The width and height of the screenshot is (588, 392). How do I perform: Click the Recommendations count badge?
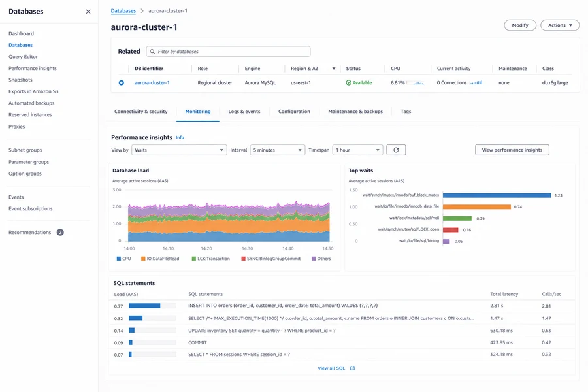[x=60, y=232]
